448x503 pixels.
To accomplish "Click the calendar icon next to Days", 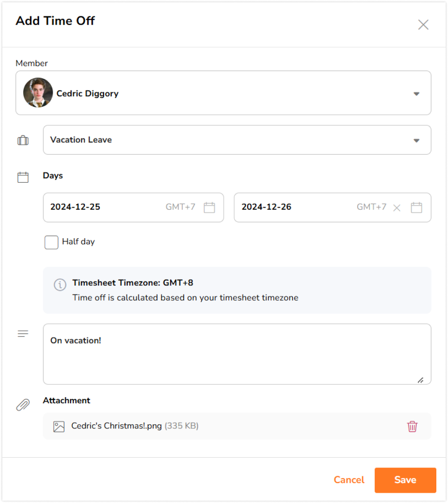I will tap(23, 177).
